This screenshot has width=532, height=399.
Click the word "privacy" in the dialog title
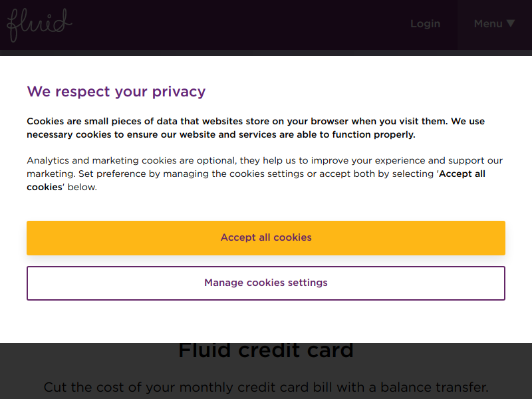[179, 92]
